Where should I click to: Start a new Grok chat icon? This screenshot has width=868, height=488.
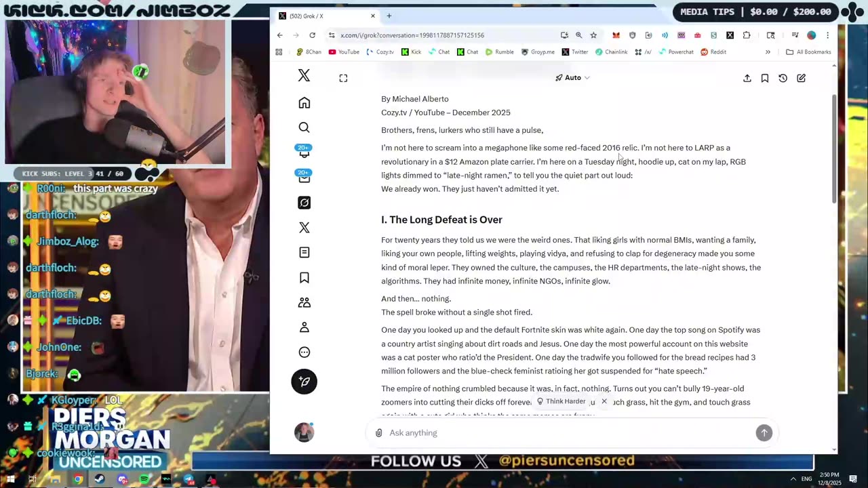(801, 79)
